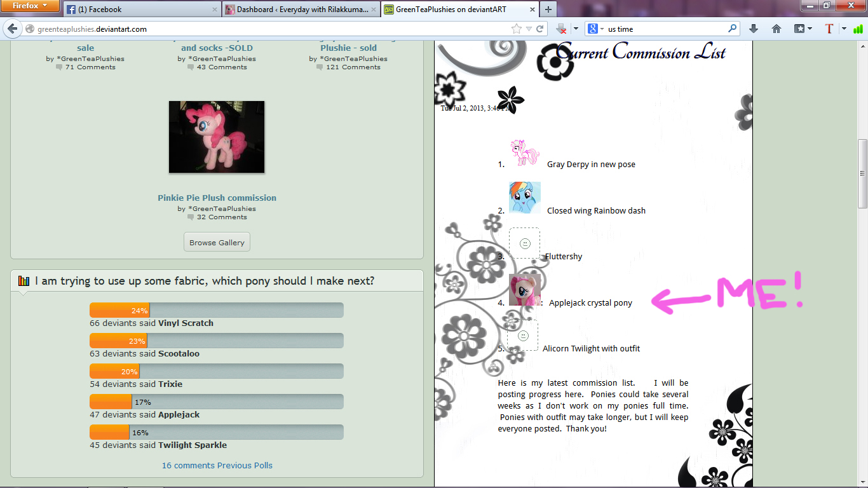
Task: Click the browser back arrow button
Action: pos(12,29)
